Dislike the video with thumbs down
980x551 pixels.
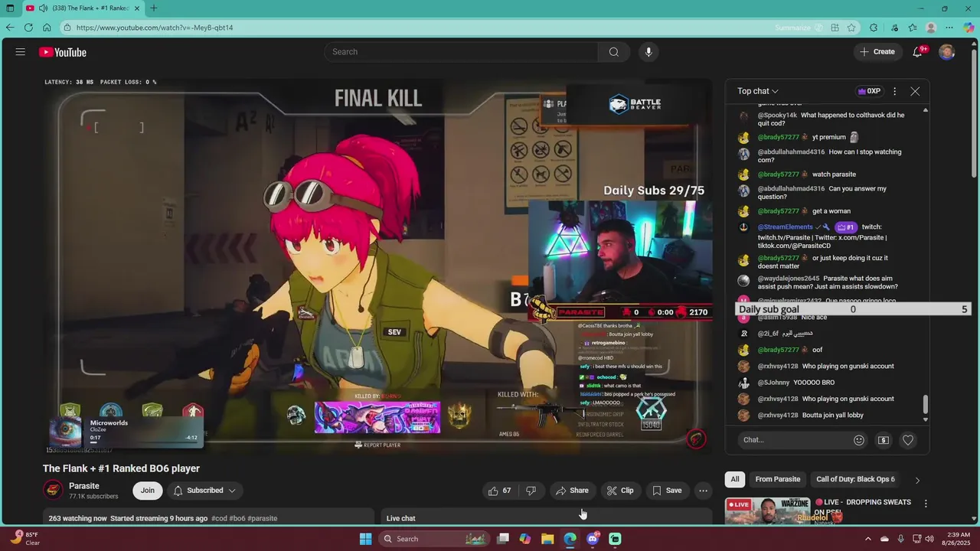(x=531, y=491)
